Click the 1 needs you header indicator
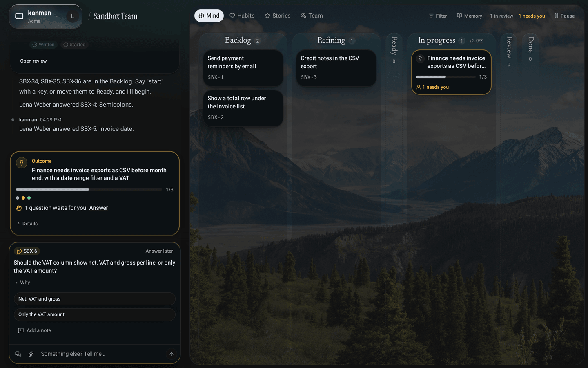Screen dimensions: 588x368 532,16
